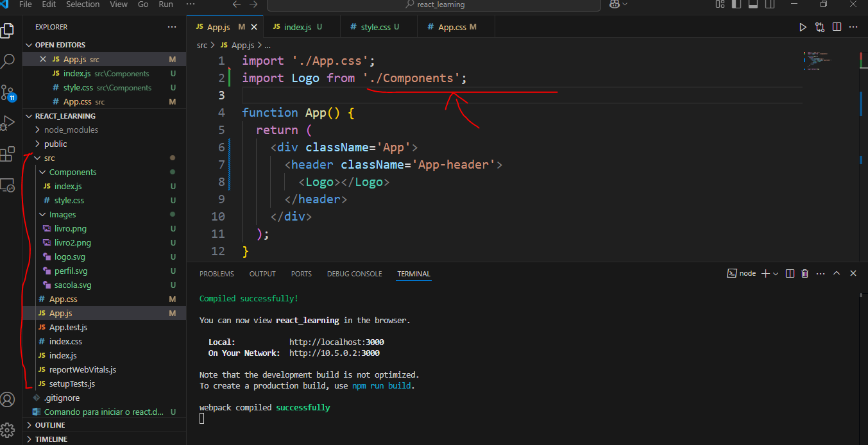Go forward using the title bar right arrow

tap(254, 4)
